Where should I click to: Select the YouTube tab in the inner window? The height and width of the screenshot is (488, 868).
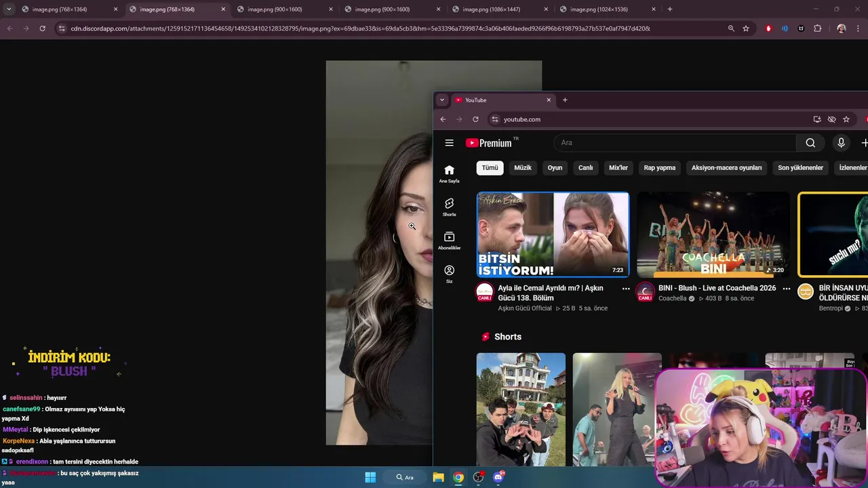[x=502, y=100]
